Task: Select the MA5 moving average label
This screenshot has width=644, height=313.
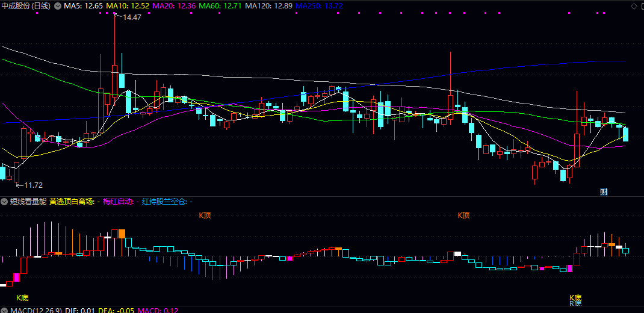Action: click(x=83, y=5)
